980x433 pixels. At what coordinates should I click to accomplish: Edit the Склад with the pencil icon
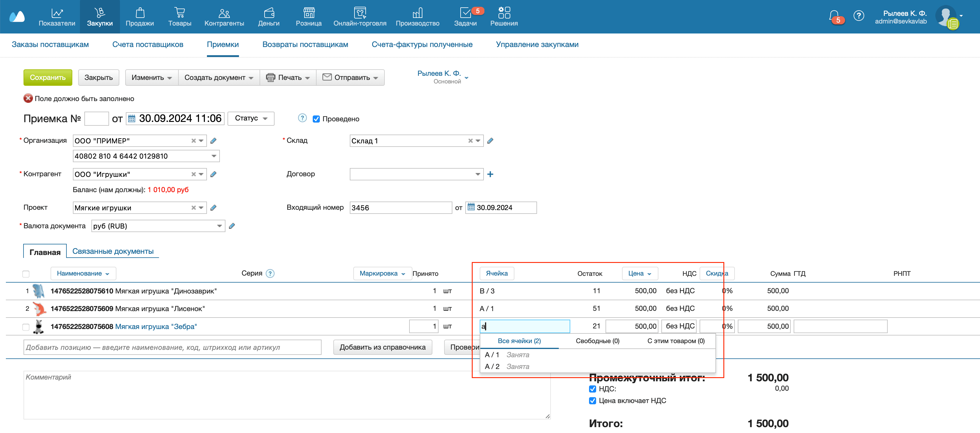[x=490, y=141]
